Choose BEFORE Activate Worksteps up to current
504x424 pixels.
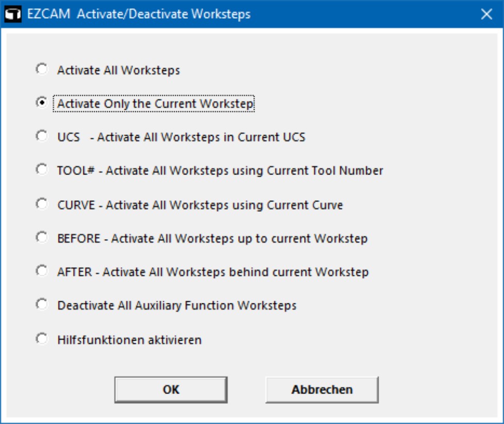click(42, 238)
